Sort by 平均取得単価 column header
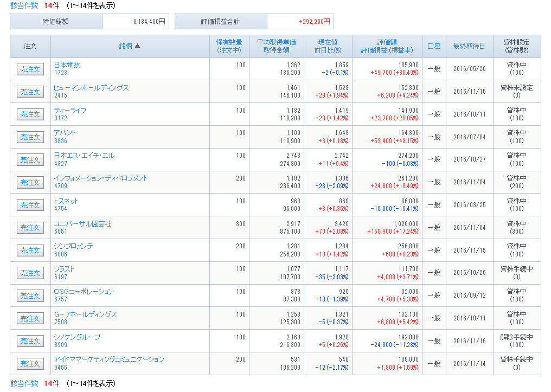The width and height of the screenshot is (551, 392). (276, 42)
